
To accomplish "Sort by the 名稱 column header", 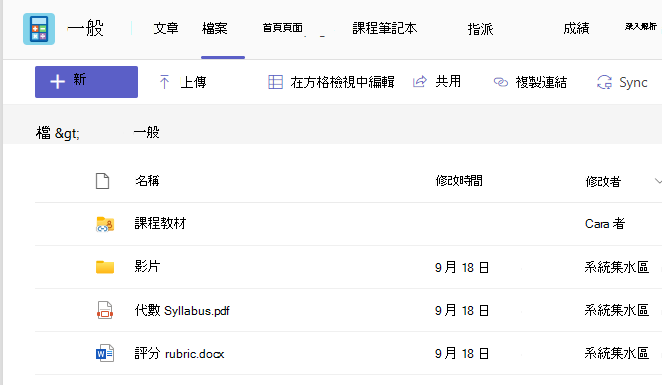I will 147,181.
